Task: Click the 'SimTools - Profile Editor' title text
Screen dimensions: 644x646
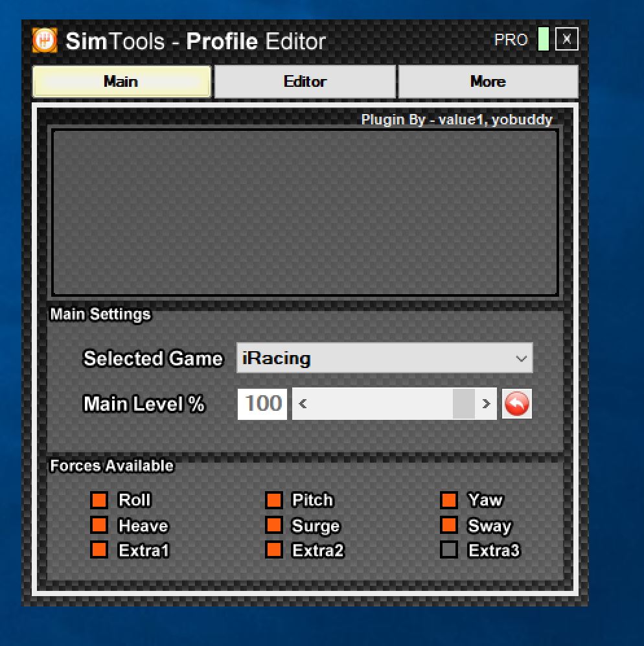Action: (196, 41)
